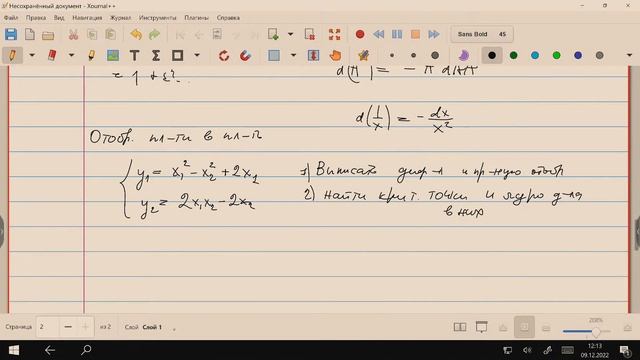Open the shape tools dropdown
The height and width of the screenshot is (360, 640).
point(197,56)
